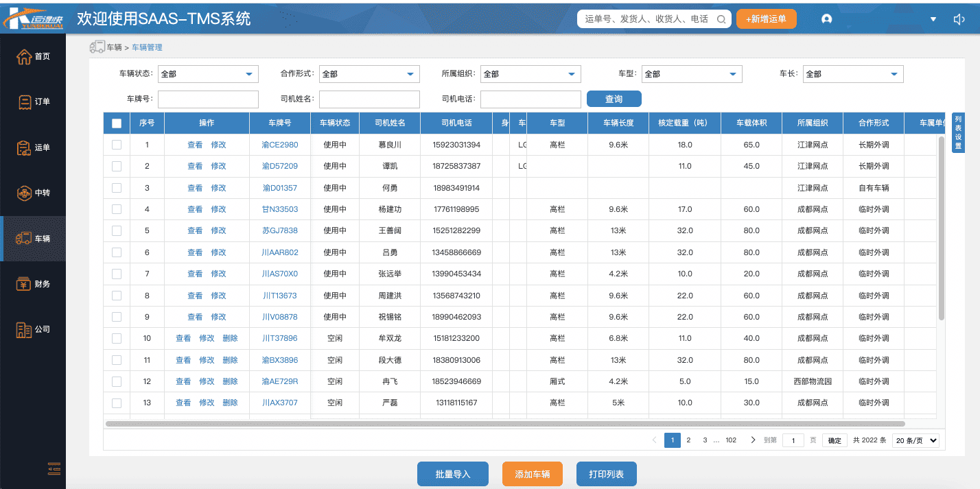Open the 首页 home icon in sidebar
Image resolution: width=980 pixels, height=489 pixels.
(x=25, y=56)
